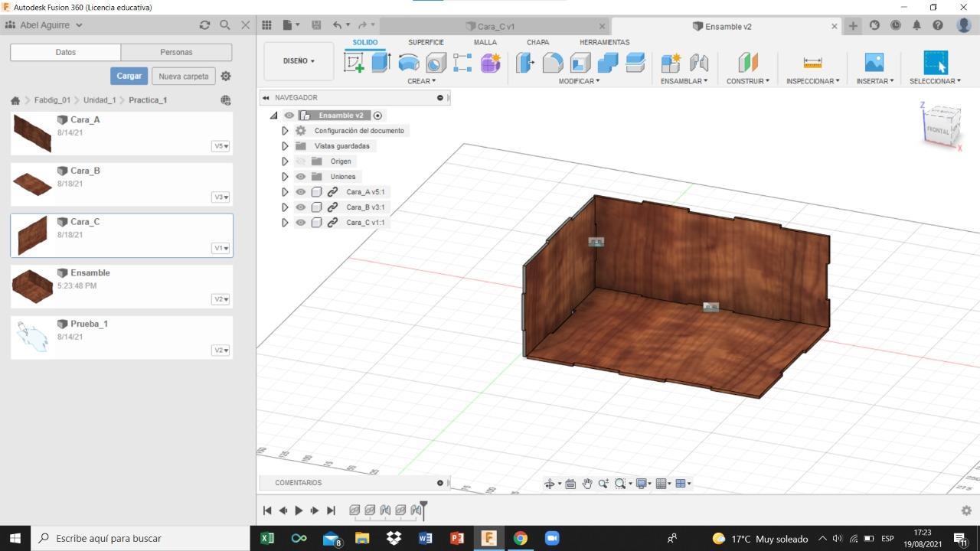Open the job status clock icon
980x551 pixels.
(x=896, y=25)
